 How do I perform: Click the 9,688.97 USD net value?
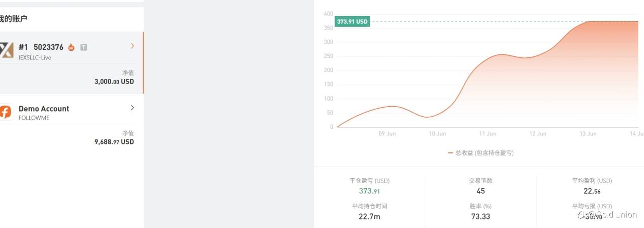(114, 142)
